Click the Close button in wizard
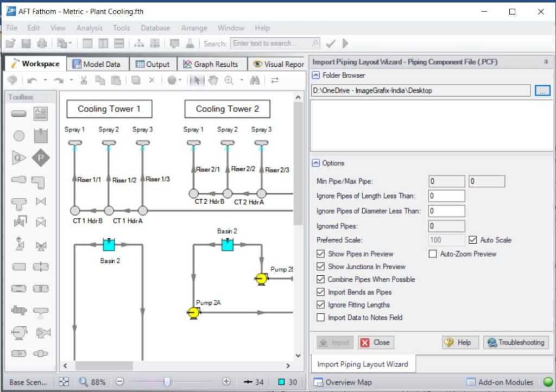 [x=376, y=343]
